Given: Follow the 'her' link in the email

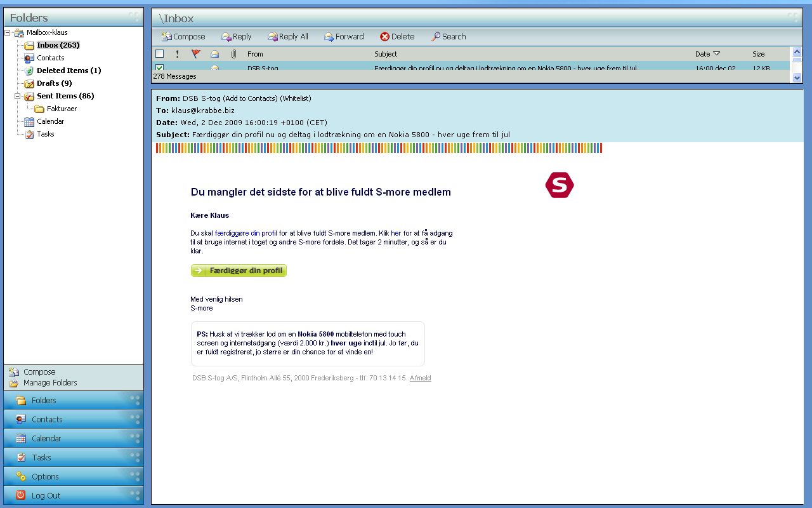Looking at the screenshot, I should [396, 233].
